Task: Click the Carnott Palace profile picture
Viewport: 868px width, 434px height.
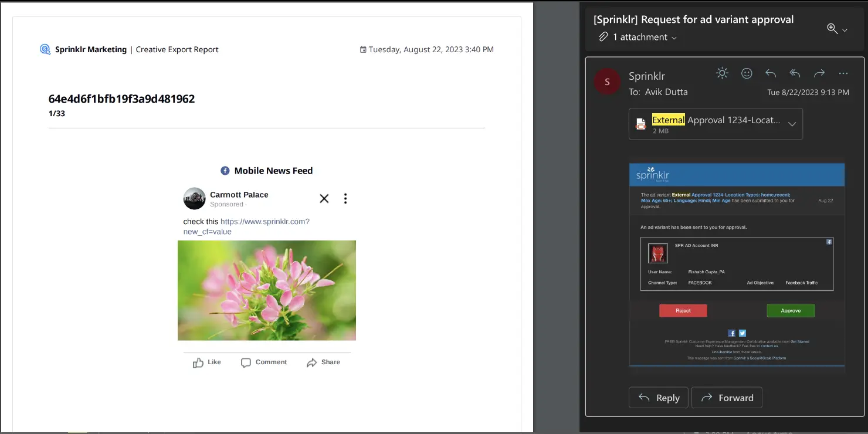Action: 194,199
